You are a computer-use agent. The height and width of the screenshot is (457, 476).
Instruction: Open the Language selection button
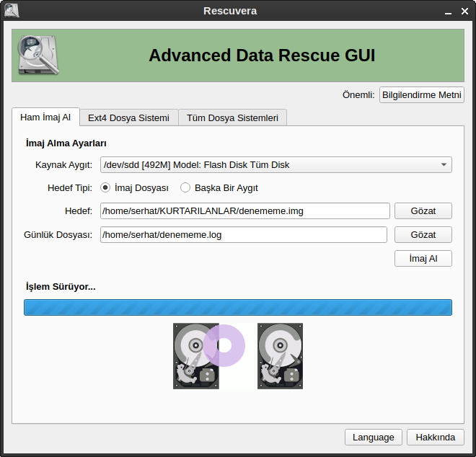[374, 437]
